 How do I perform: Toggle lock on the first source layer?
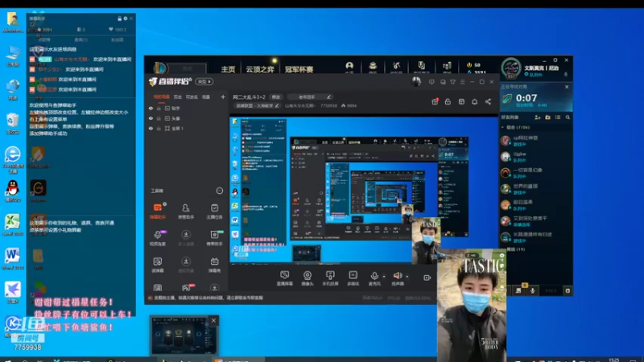[159, 109]
